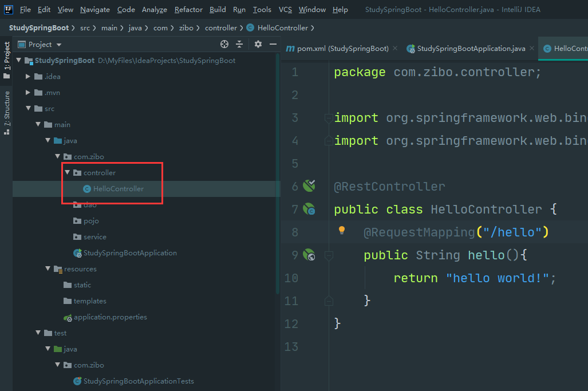Click the zibo breadcrumb item
Screen dimensions: 588x391
(x=186, y=27)
